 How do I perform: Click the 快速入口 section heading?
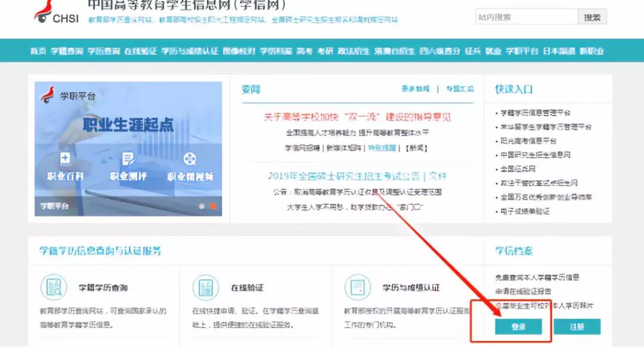514,89
